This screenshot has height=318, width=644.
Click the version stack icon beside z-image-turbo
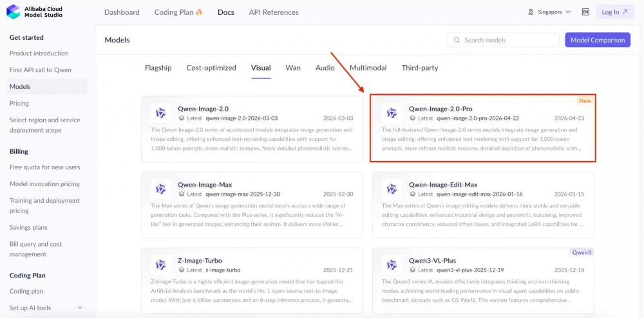pos(182,270)
